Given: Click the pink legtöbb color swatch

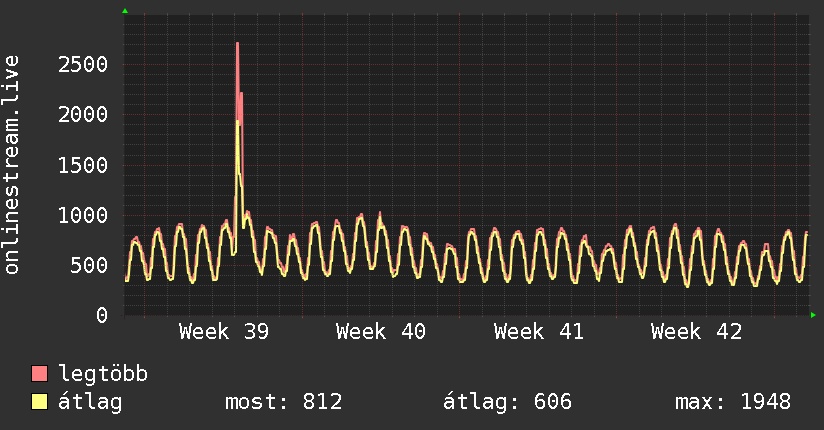Looking at the screenshot, I should pyautogui.click(x=39, y=373).
